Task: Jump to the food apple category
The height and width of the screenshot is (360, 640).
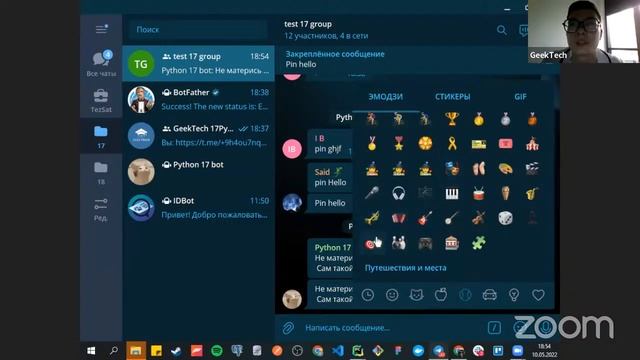Action: pos(441,295)
